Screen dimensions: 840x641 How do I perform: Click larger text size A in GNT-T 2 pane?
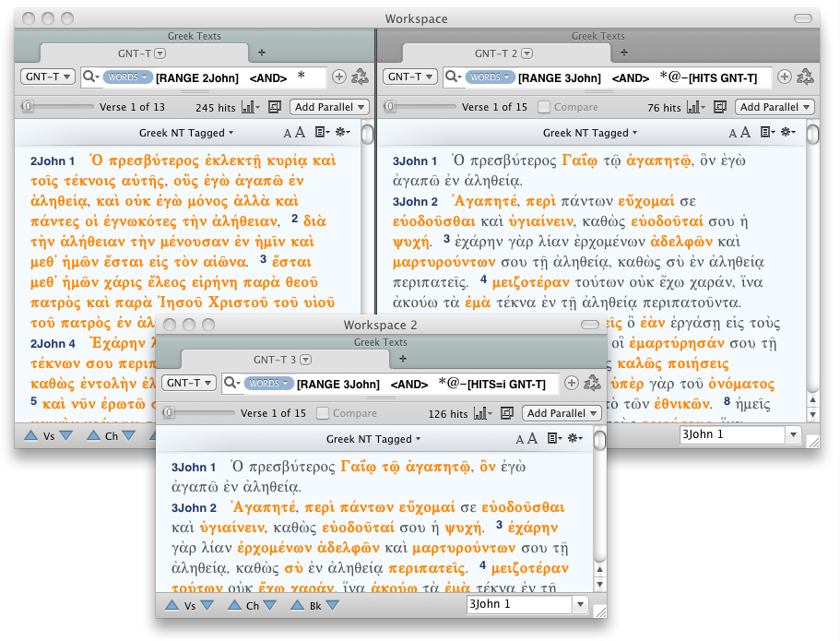click(746, 133)
